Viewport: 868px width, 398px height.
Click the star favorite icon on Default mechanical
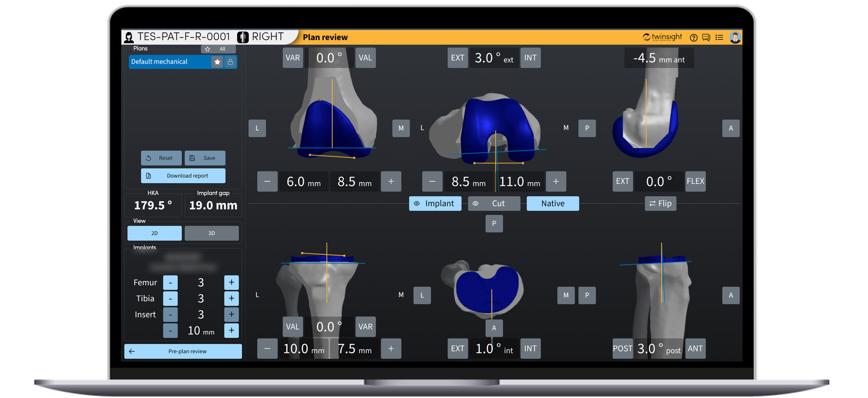click(x=217, y=62)
